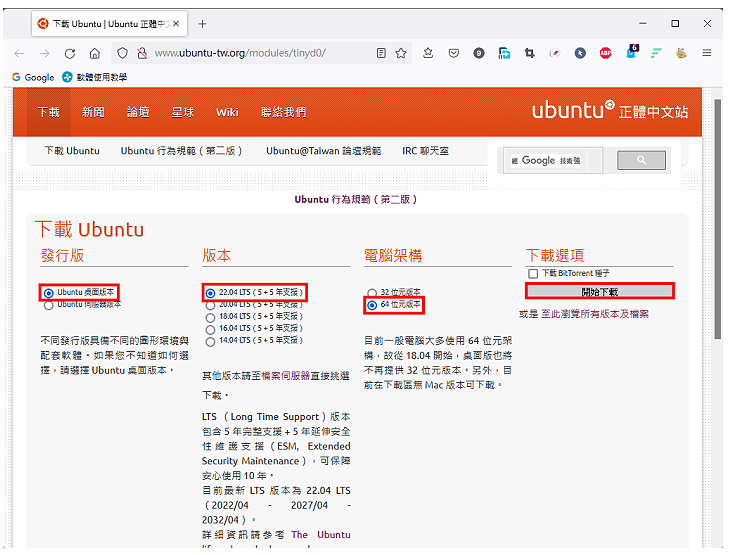Open the 軟體使用教學 bookmark

point(95,77)
